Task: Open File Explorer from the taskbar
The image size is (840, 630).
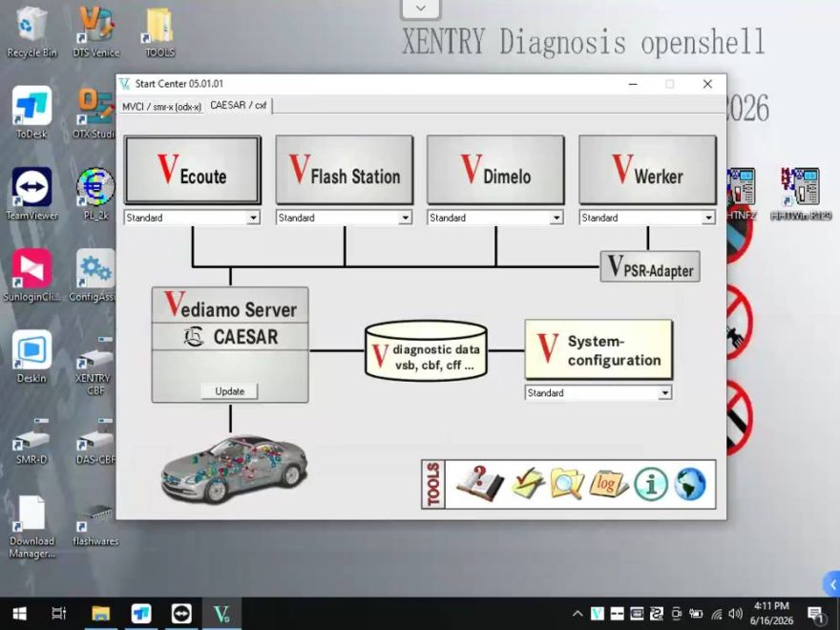Action: (100, 614)
